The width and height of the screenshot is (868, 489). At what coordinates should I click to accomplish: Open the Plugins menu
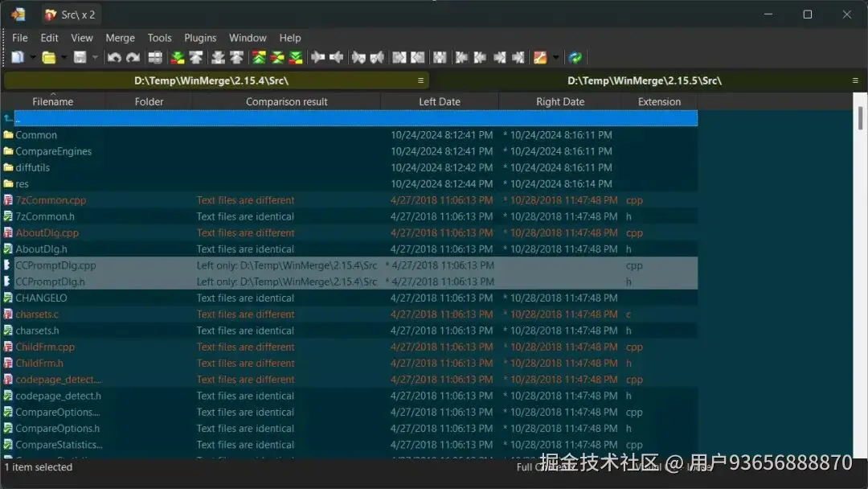200,38
